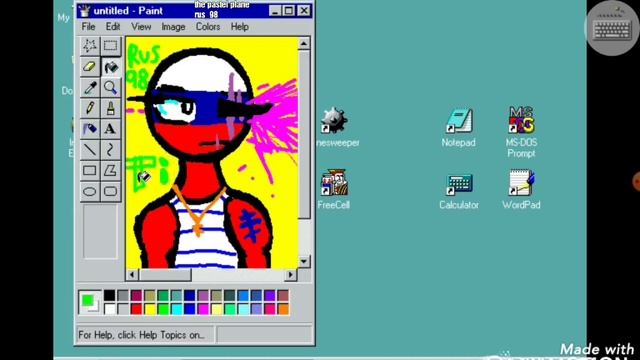Activate the Magnifier tool
This screenshot has width=640, height=360.
(x=111, y=87)
